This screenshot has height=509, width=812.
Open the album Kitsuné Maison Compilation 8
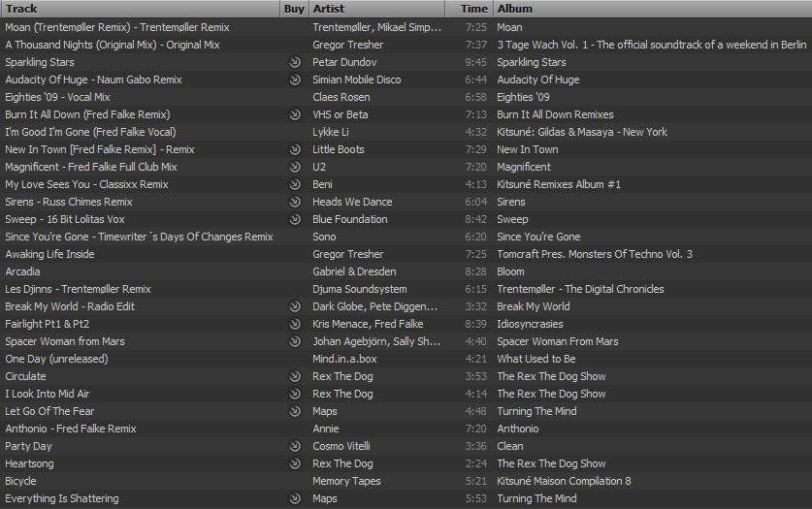tap(564, 481)
